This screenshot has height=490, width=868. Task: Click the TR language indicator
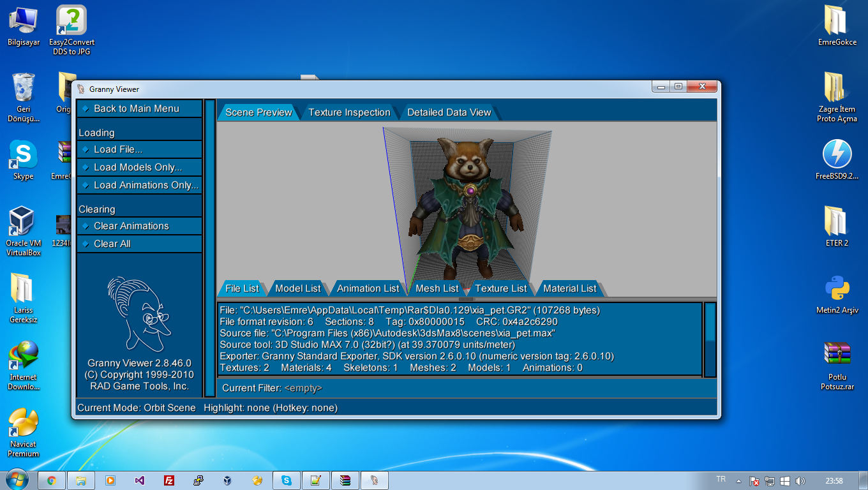click(721, 479)
